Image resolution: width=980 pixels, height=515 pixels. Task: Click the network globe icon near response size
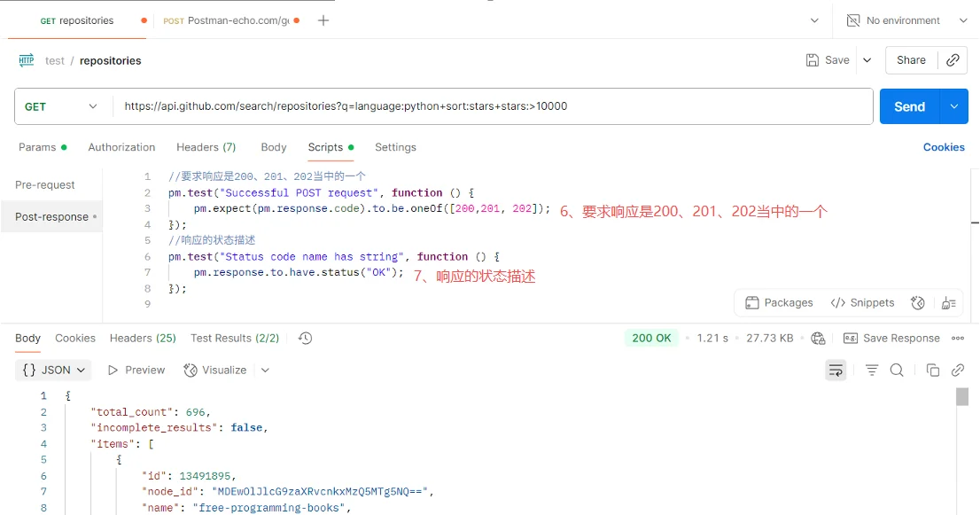pos(818,338)
